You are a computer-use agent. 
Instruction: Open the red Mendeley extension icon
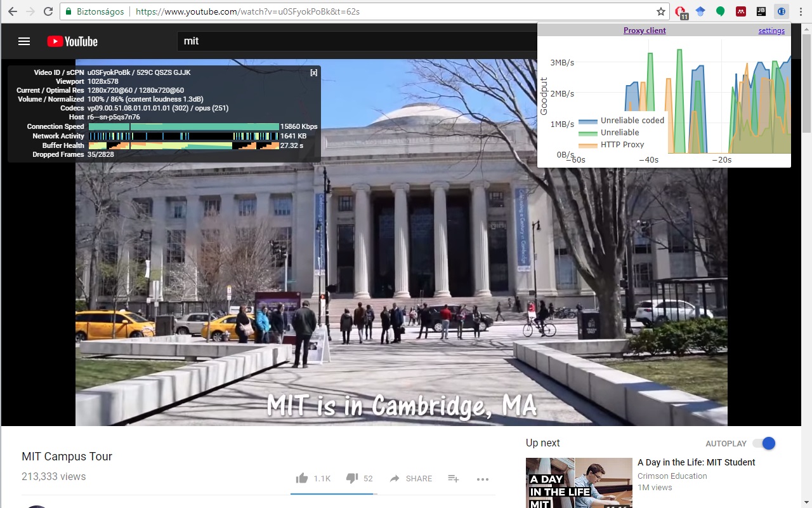click(740, 11)
